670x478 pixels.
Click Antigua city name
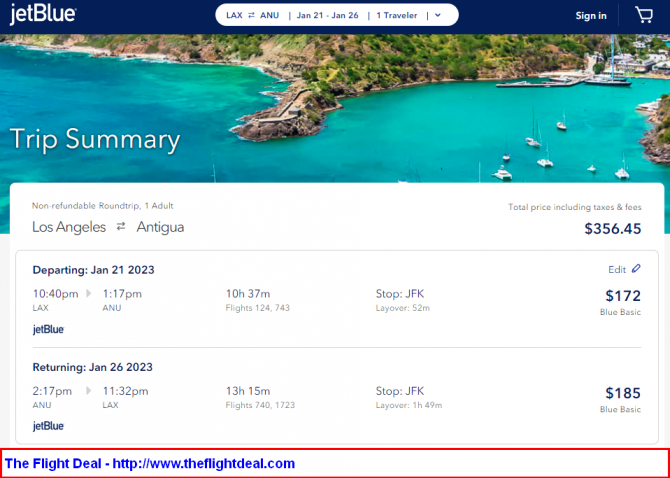pos(160,227)
